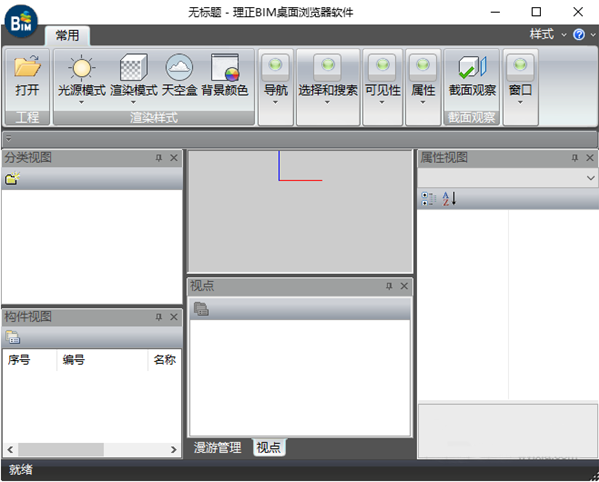Open the 导航 navigation group button
Viewport: 599px width, 482px height.
[275, 68]
